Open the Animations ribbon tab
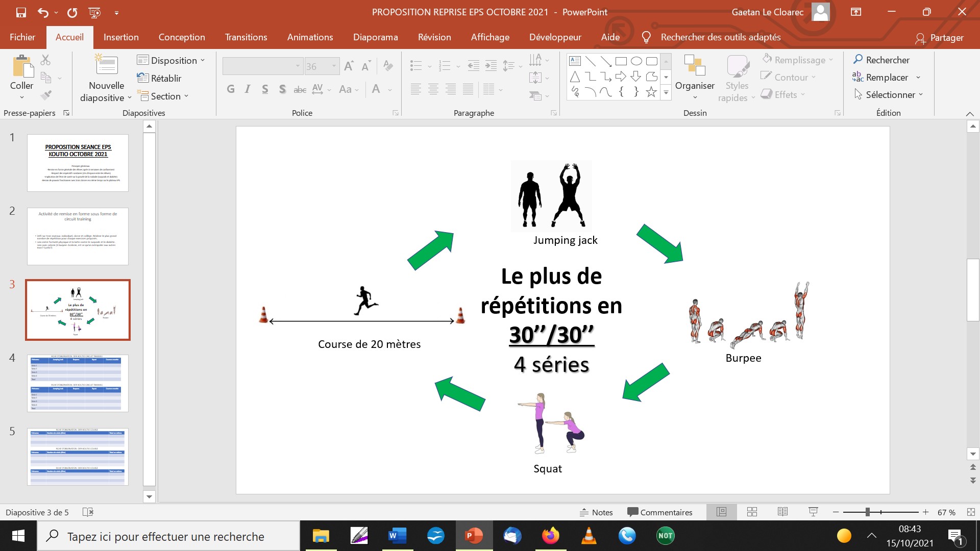Image resolution: width=980 pixels, height=551 pixels. pyautogui.click(x=310, y=37)
